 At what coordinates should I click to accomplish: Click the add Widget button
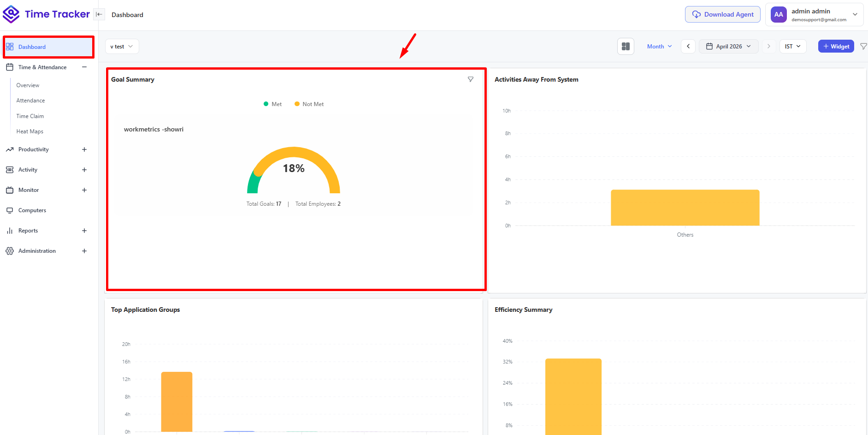(x=836, y=47)
